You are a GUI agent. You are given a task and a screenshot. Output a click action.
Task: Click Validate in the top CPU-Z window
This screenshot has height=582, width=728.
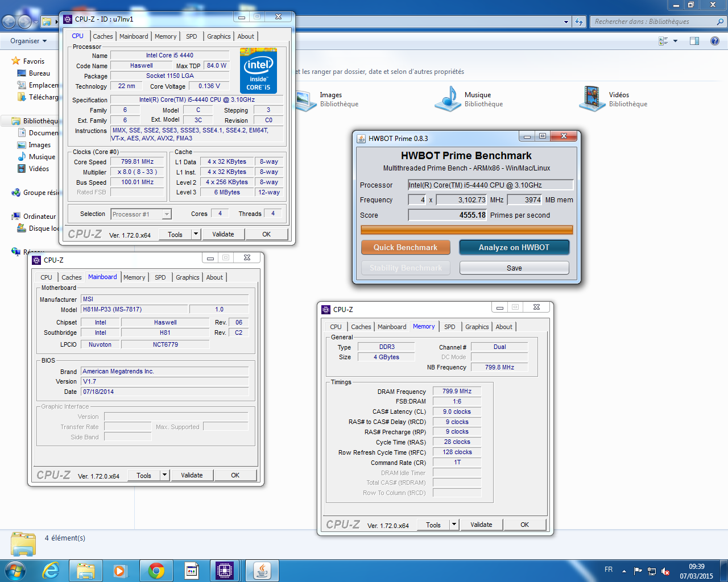pos(223,234)
